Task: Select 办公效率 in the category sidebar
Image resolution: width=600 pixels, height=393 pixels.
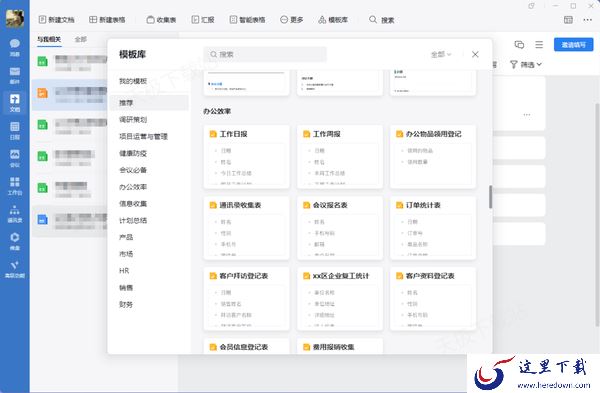Action: [x=133, y=187]
